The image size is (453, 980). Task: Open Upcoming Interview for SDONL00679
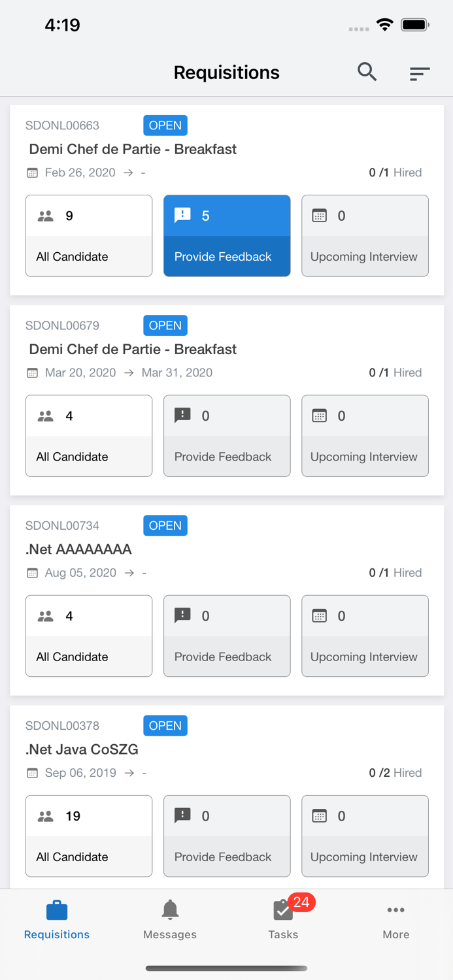click(x=364, y=436)
